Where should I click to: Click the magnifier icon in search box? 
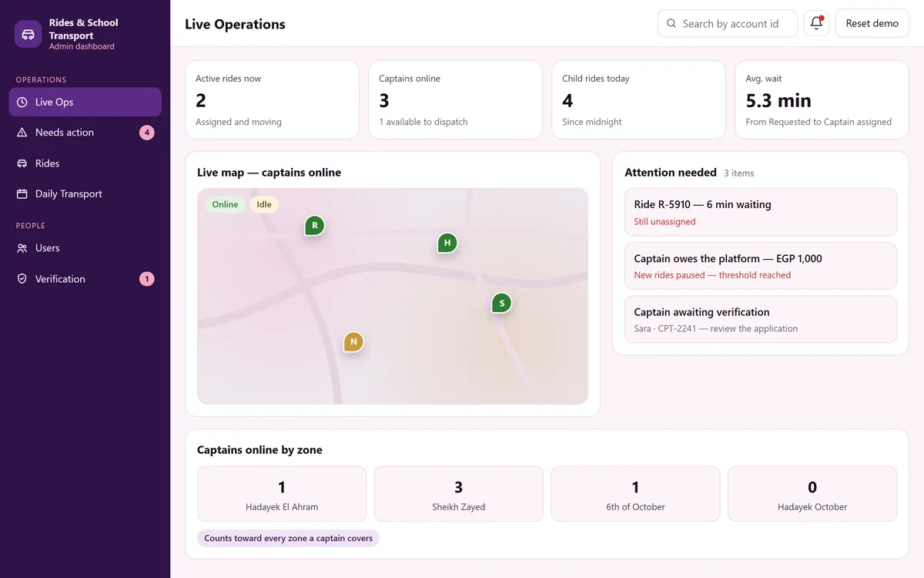(671, 24)
